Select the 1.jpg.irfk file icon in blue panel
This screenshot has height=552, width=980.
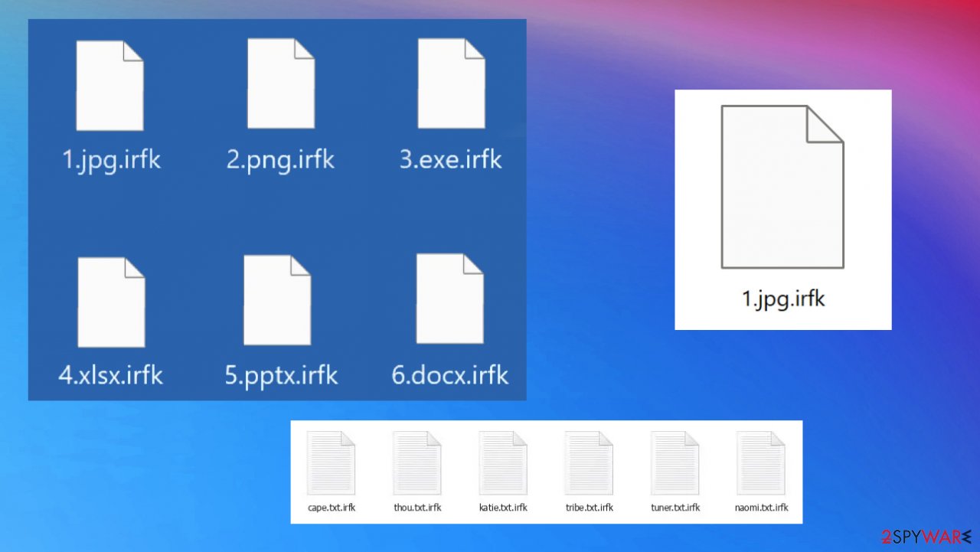click(x=109, y=86)
